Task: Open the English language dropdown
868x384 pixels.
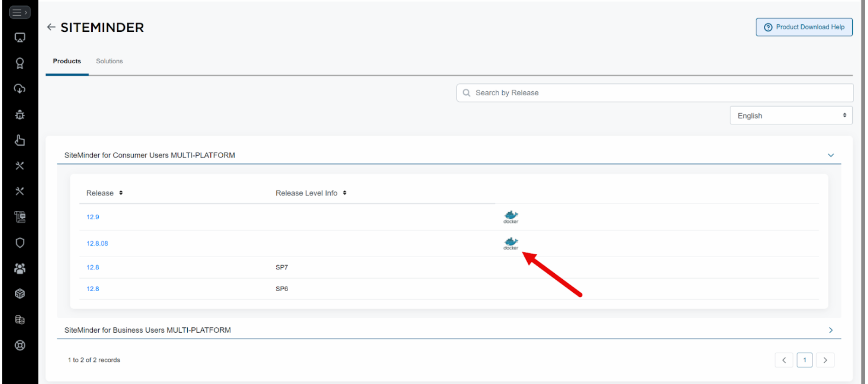Action: [791, 115]
